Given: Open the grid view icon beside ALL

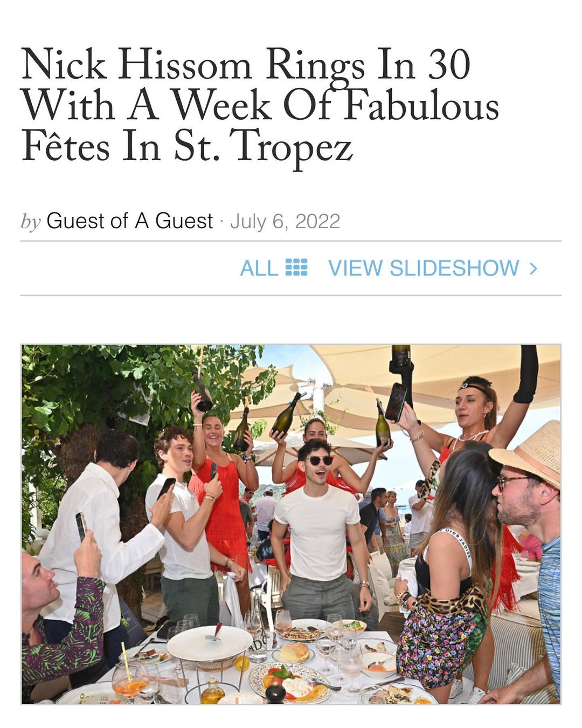Looking at the screenshot, I should click(x=296, y=267).
